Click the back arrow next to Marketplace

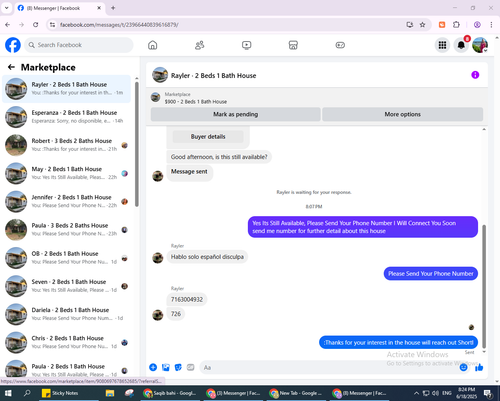coord(11,67)
